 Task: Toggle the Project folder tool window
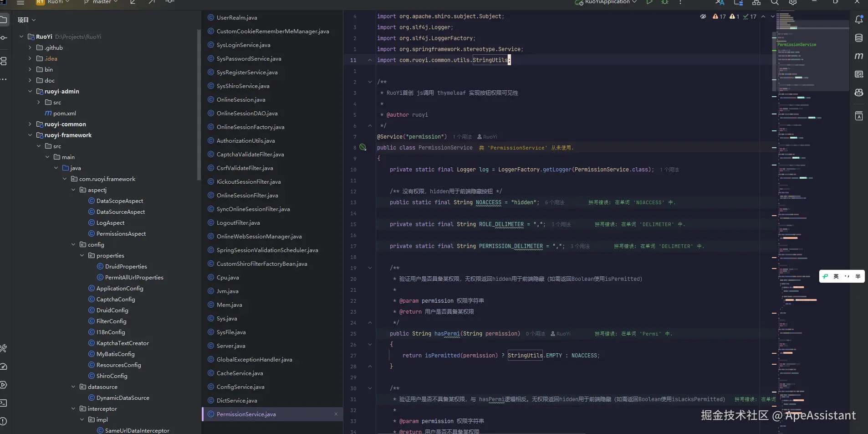tap(4, 20)
